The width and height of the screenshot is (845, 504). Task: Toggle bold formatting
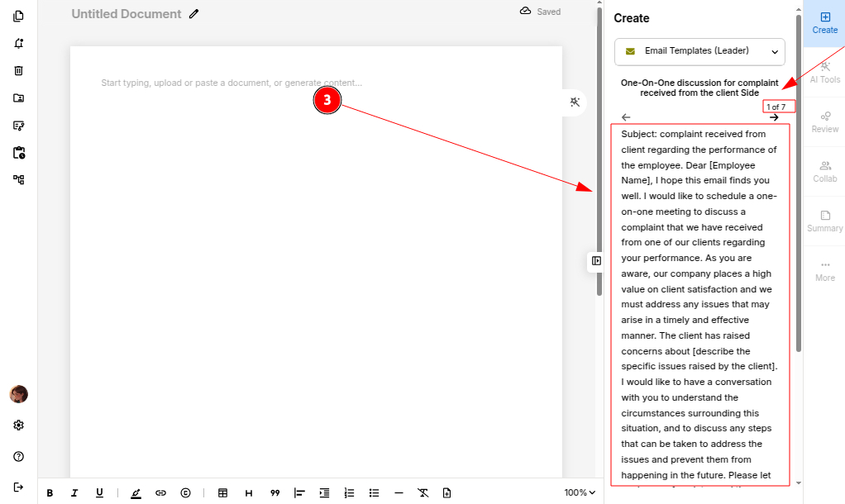click(50, 492)
